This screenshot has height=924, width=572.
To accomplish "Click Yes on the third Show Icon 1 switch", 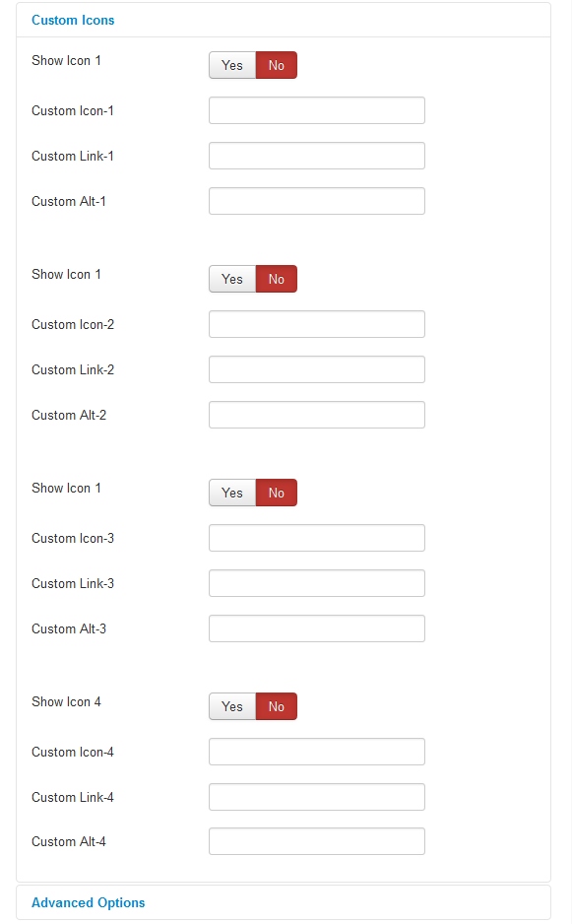I will click(x=231, y=493).
